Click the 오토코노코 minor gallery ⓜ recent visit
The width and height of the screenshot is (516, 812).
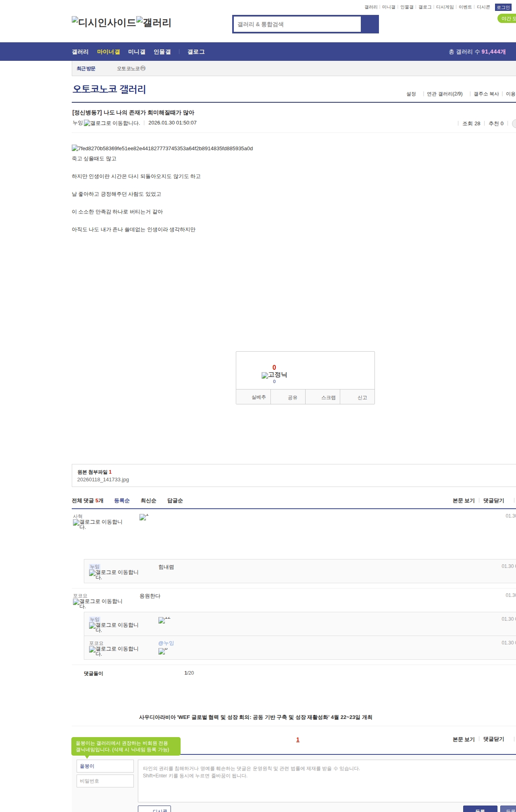(x=131, y=68)
